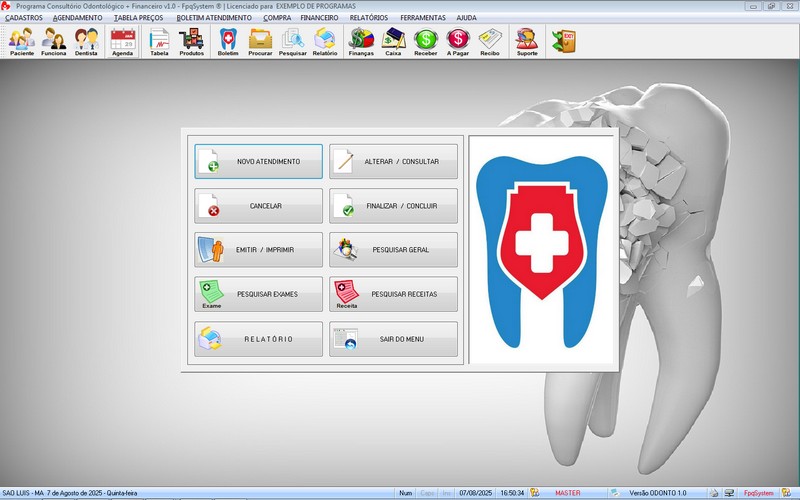Screen dimensions: 800x500
Task: Click the Recibo toolbar icon
Action: [490, 42]
